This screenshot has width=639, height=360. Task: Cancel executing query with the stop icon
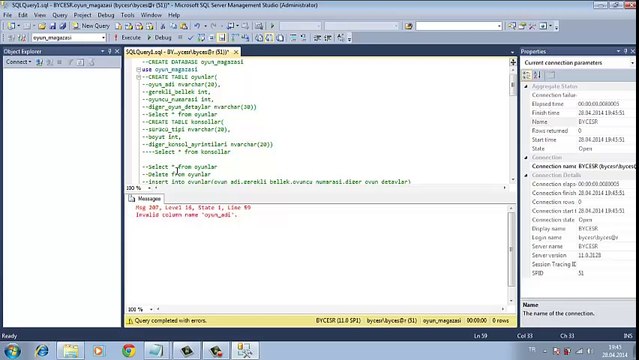point(180,38)
